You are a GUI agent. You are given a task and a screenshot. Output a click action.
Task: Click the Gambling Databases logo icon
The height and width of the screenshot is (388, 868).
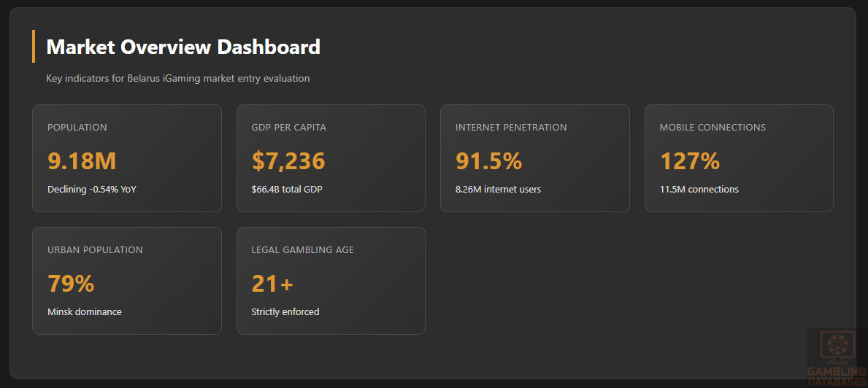point(835,348)
